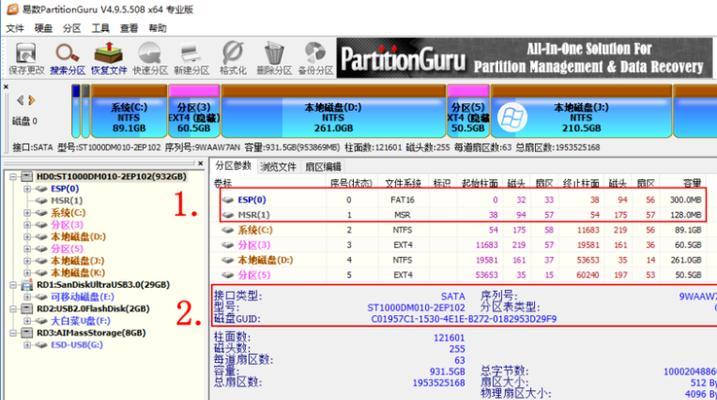Select the MSR(1) row in partition table
This screenshot has height=400, width=717.
(463, 215)
